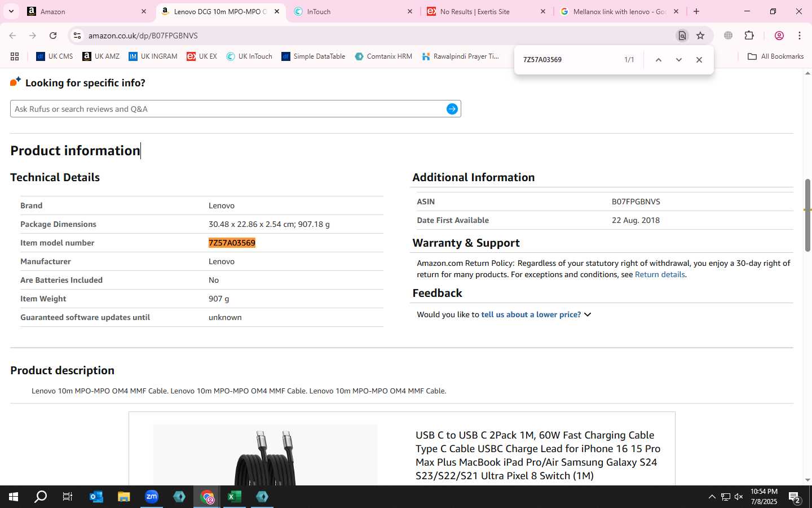Open UK CMS bookmark
The image size is (812, 508).
[x=55, y=56]
